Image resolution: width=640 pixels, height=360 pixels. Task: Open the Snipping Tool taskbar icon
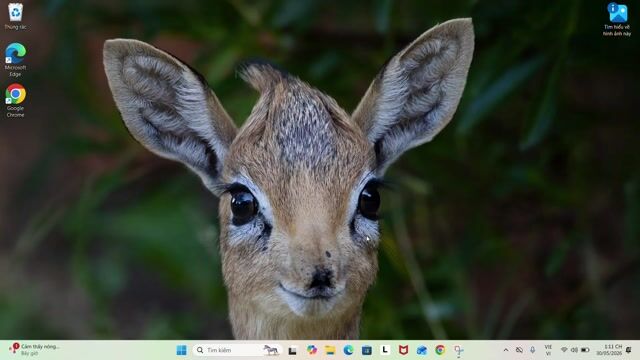tap(458, 350)
